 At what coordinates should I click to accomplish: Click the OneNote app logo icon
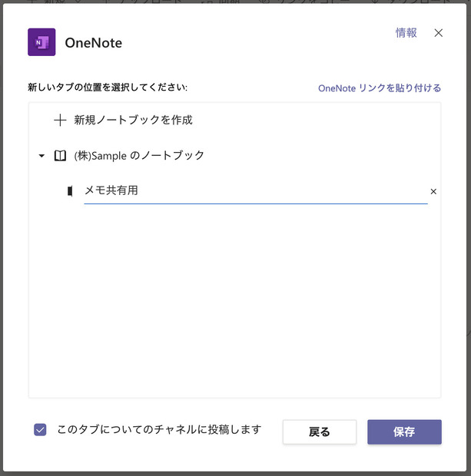tap(41, 42)
